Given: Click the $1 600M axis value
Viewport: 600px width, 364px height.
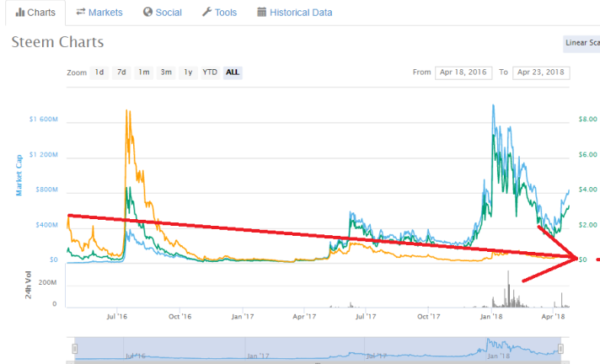Looking at the screenshot, I should [44, 120].
